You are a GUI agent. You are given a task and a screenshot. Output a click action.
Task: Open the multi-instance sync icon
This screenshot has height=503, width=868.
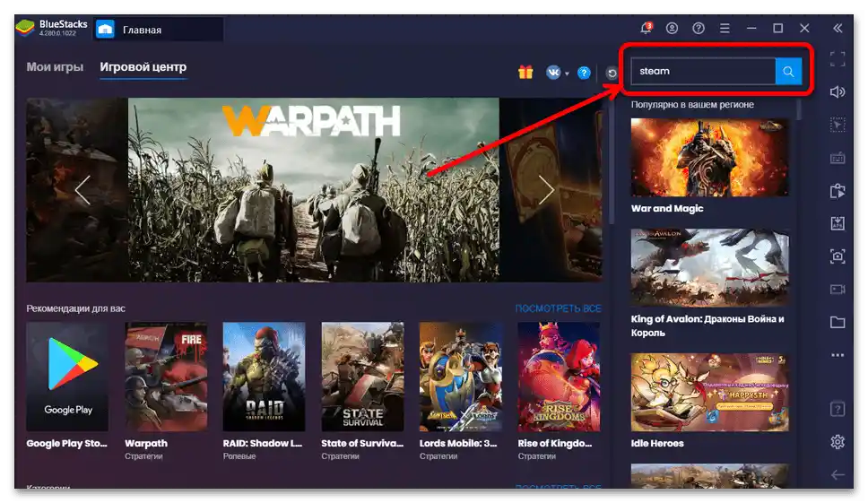coord(838,191)
